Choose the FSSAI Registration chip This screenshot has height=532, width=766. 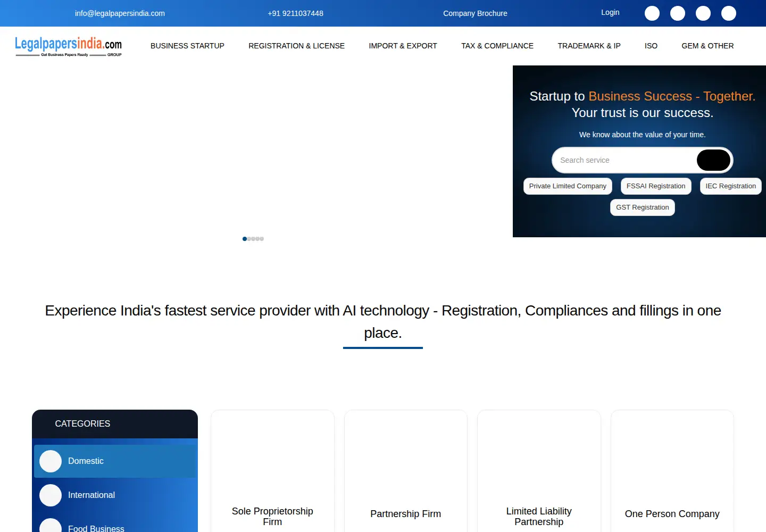click(x=656, y=186)
